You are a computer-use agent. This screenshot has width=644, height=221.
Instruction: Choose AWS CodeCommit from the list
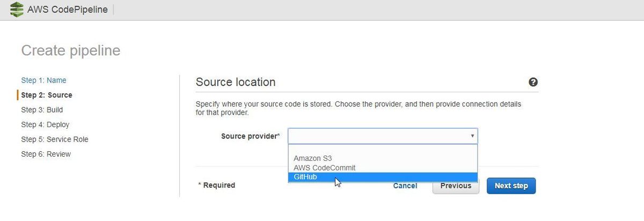click(x=383, y=168)
